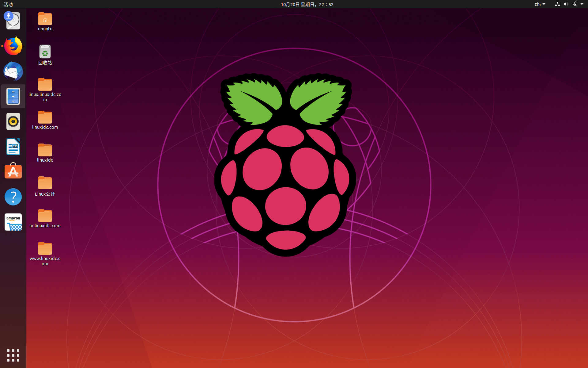Click the Amazon launcher icon
The height and width of the screenshot is (368, 588).
[13, 222]
